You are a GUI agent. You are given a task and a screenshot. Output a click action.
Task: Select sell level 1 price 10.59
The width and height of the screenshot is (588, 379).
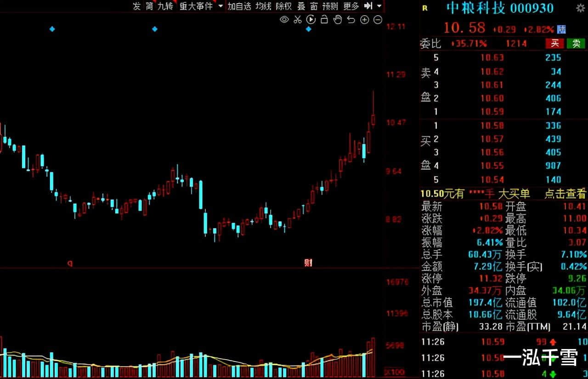coord(492,111)
